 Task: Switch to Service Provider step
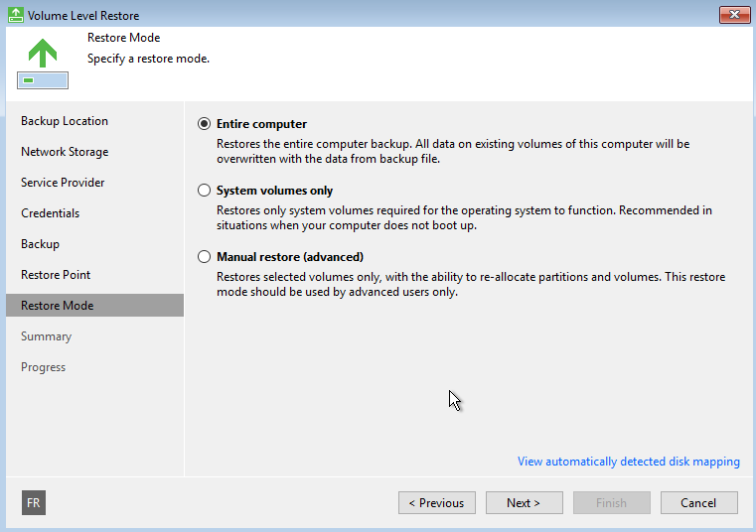63,183
